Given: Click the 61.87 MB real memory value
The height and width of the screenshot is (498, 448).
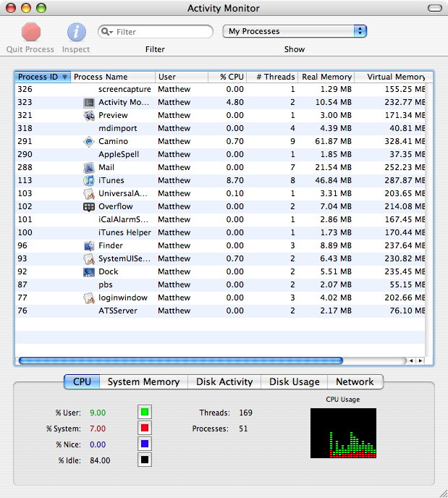Looking at the screenshot, I should (333, 141).
